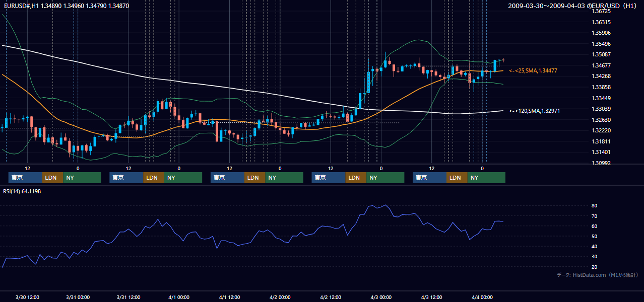644x302 pixels.
Task: Select the RSI level 60 label
Action: (x=595, y=226)
